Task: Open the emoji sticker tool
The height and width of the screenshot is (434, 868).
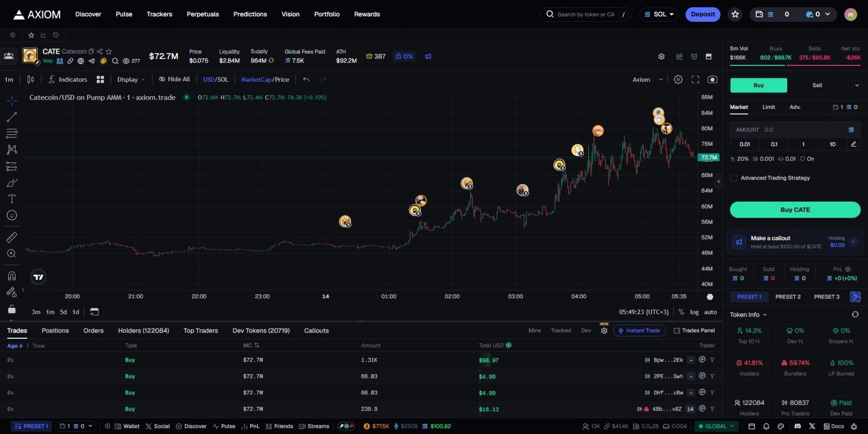Action: pyautogui.click(x=12, y=215)
